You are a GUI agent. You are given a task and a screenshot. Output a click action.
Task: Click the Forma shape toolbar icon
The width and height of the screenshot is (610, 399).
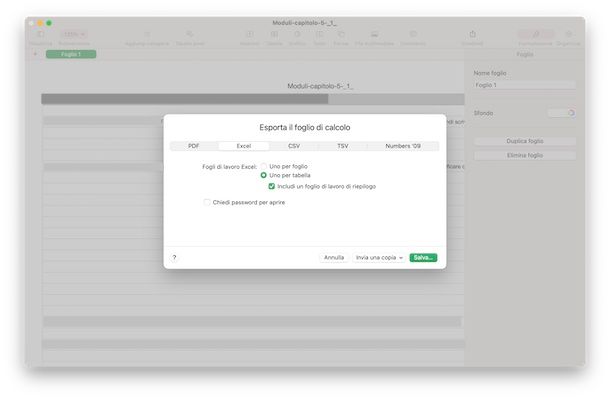pos(341,35)
